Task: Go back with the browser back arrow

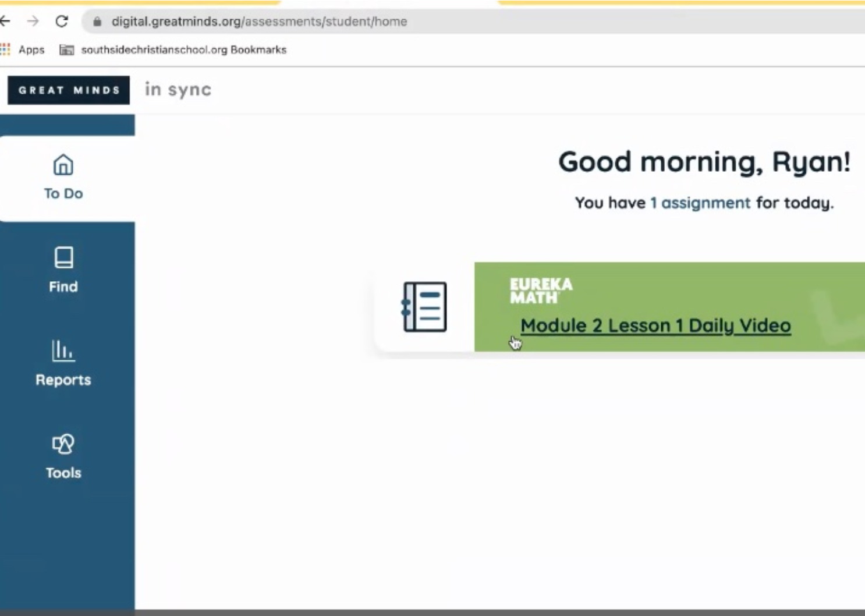Action: [x=5, y=22]
